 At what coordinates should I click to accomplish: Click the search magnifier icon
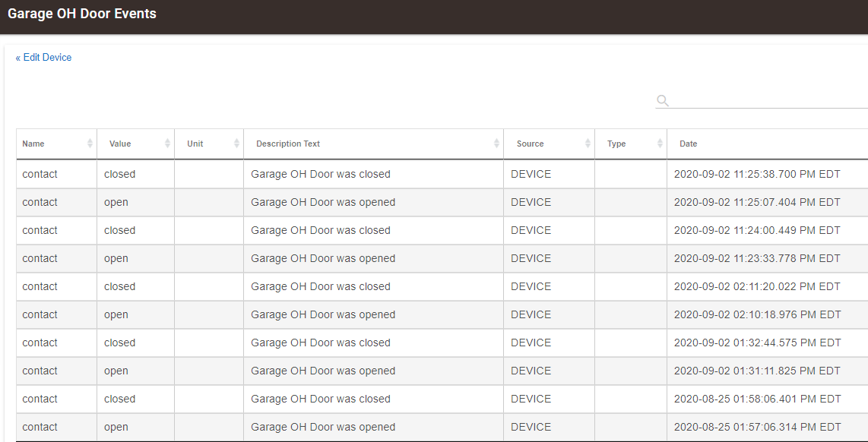click(663, 100)
